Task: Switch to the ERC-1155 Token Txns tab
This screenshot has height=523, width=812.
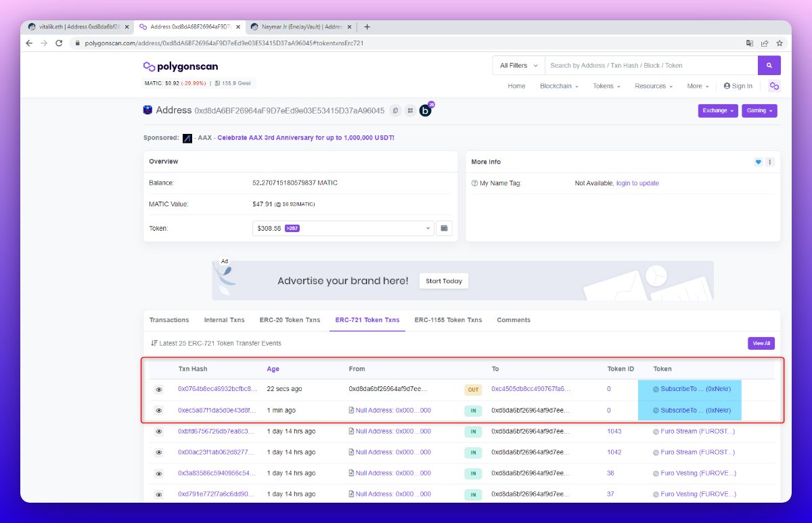Action: pyautogui.click(x=448, y=320)
